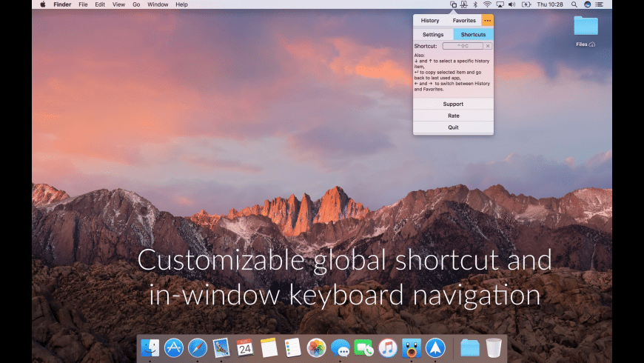Click the Bluetooth icon in menu bar
Image resolution: width=644 pixels, height=363 pixels.
tap(475, 4)
